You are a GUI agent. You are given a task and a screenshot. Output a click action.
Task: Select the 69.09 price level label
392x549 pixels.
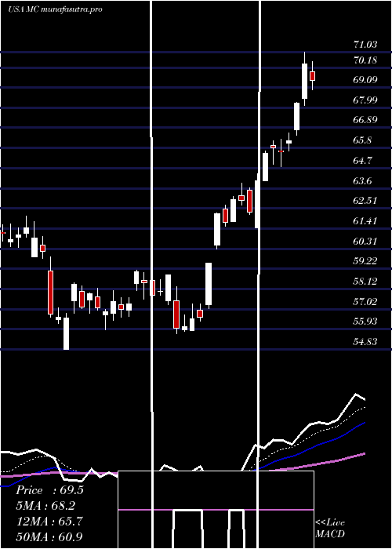tap(365, 80)
